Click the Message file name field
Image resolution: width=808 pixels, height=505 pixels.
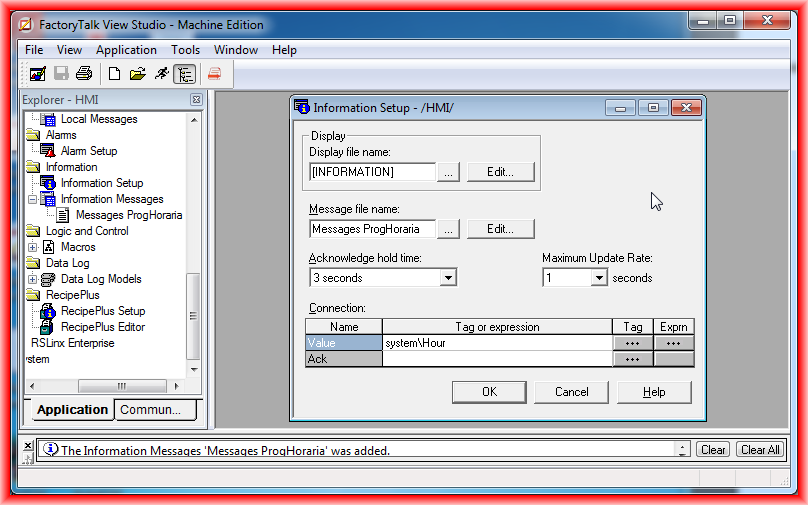coord(373,229)
